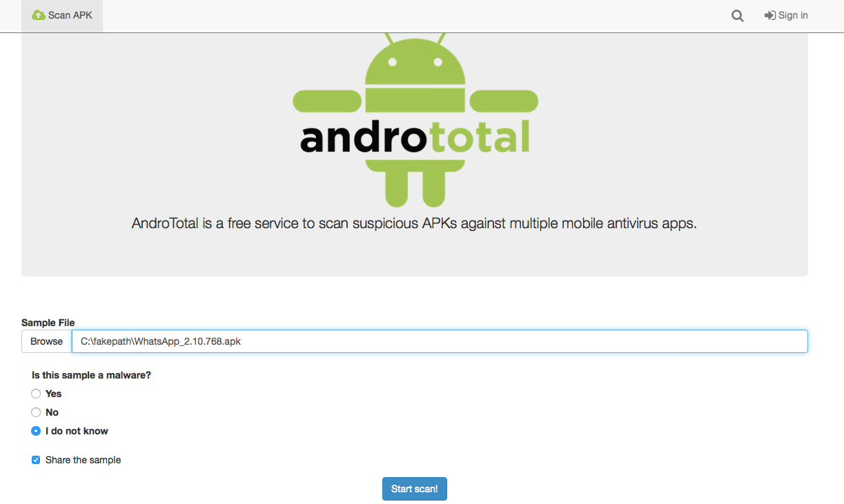The width and height of the screenshot is (844, 504).
Task: Click the sign-in arrow icon
Action: (x=770, y=15)
